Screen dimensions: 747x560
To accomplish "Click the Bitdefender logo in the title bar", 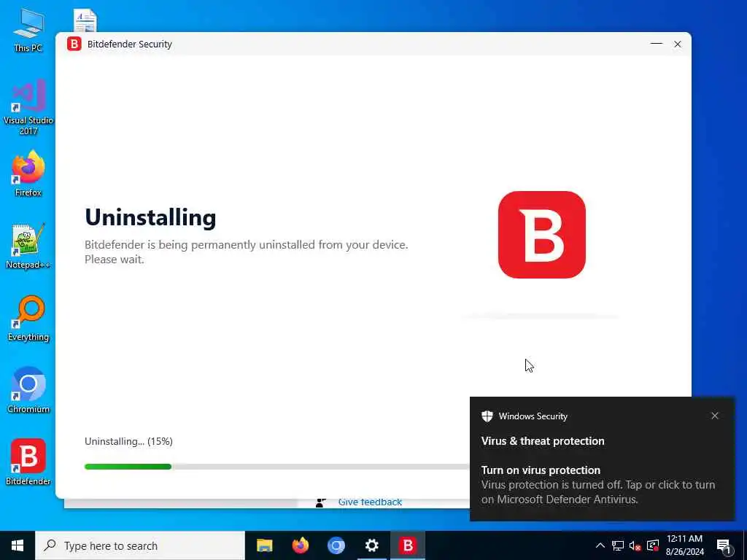I will pyautogui.click(x=74, y=44).
